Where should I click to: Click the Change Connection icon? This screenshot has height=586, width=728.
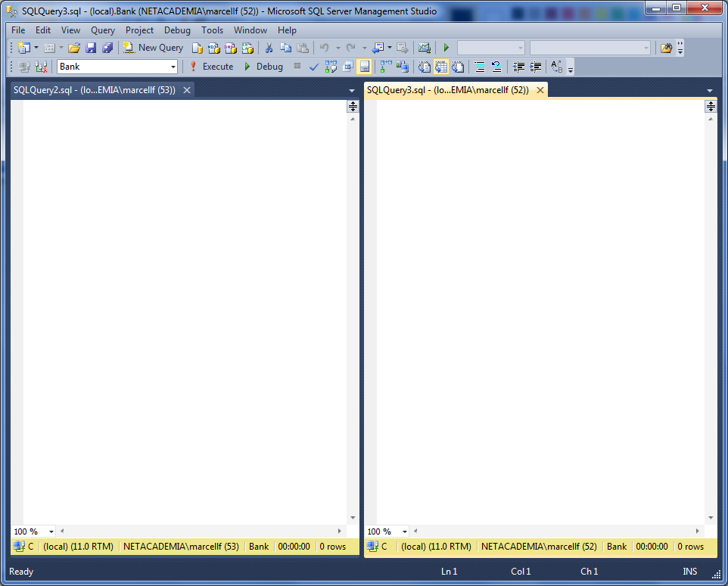pyautogui.click(x=42, y=67)
